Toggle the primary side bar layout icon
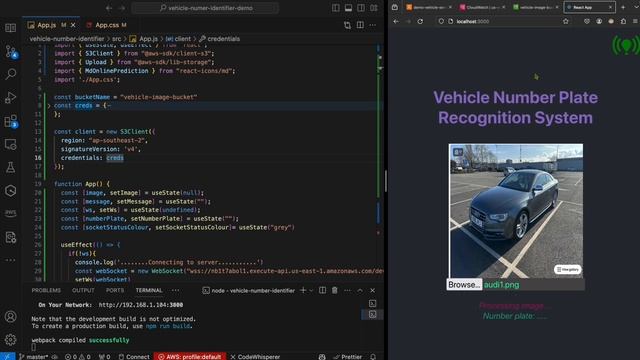The width and height of the screenshot is (640, 360). coord(336,8)
